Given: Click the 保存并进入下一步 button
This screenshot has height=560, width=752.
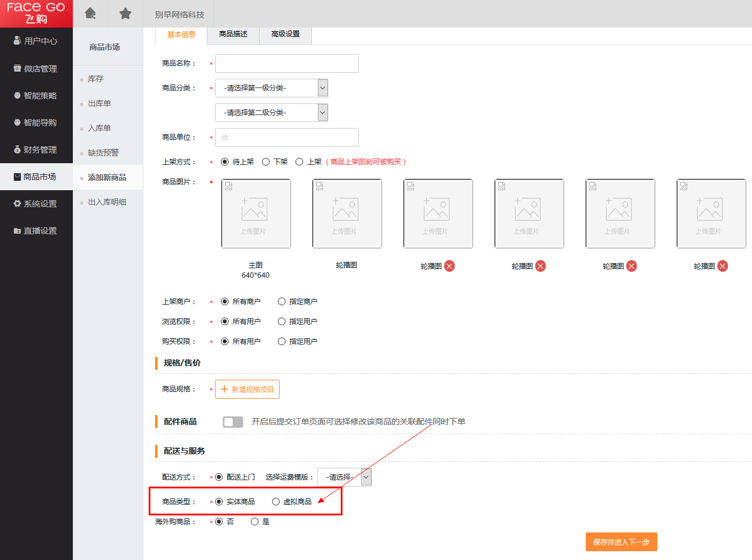Looking at the screenshot, I should click(621, 542).
